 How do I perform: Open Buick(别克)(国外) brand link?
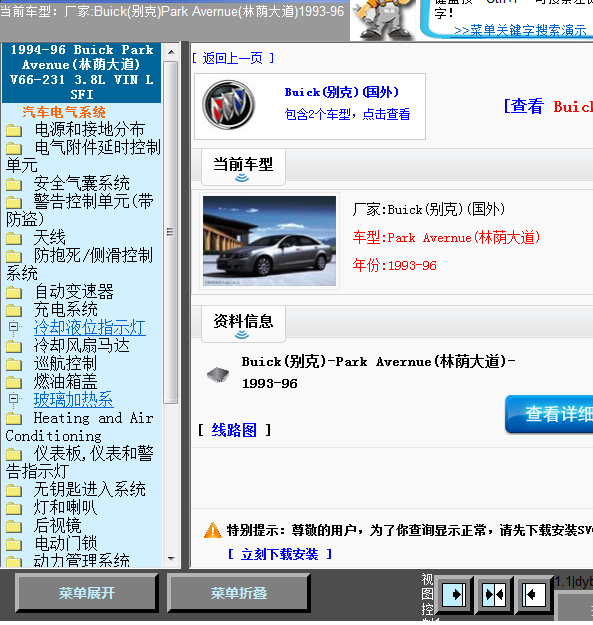pyautogui.click(x=342, y=92)
